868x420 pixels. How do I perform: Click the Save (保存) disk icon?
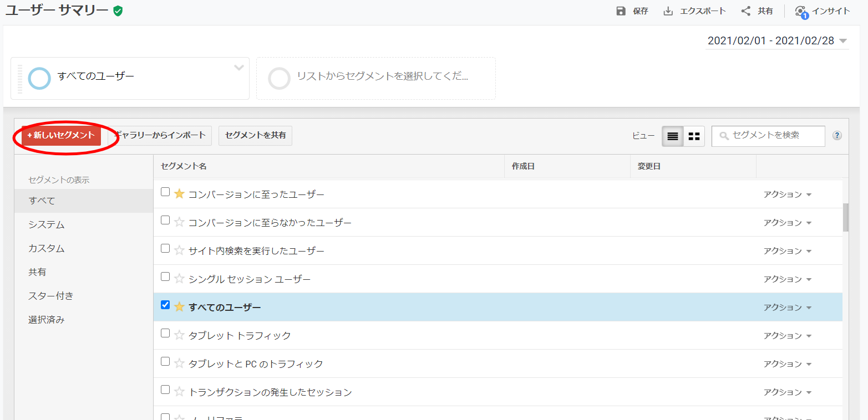coord(621,11)
